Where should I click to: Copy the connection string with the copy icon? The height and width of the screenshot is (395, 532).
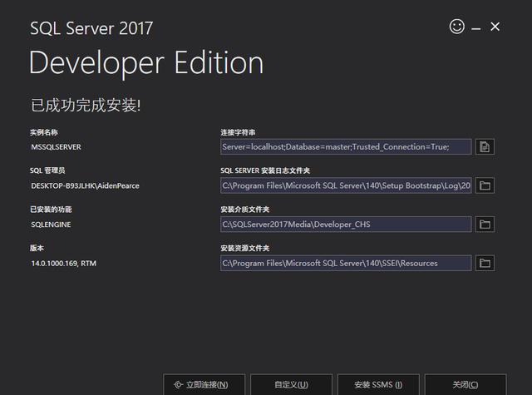485,147
